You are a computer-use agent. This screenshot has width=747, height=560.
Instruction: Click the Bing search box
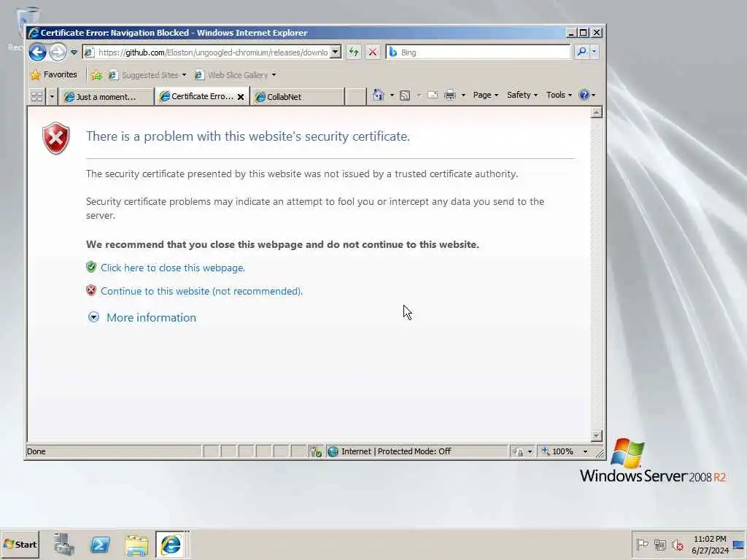pyautogui.click(x=478, y=52)
